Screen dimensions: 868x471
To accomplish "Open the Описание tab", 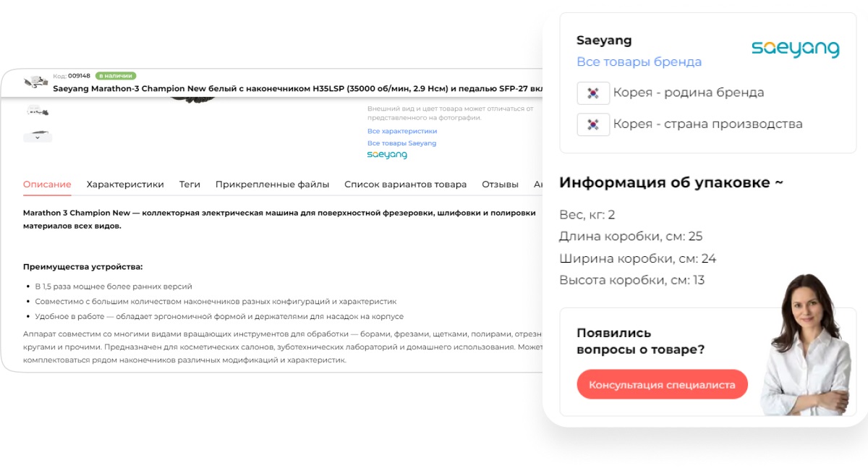I will (47, 184).
